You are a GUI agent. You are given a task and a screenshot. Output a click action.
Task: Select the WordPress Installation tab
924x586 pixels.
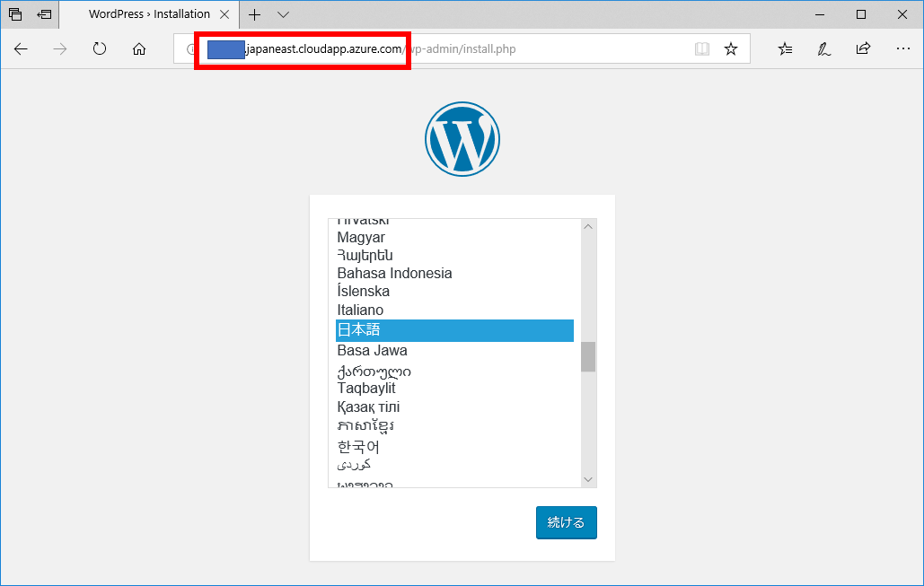pyautogui.click(x=149, y=14)
